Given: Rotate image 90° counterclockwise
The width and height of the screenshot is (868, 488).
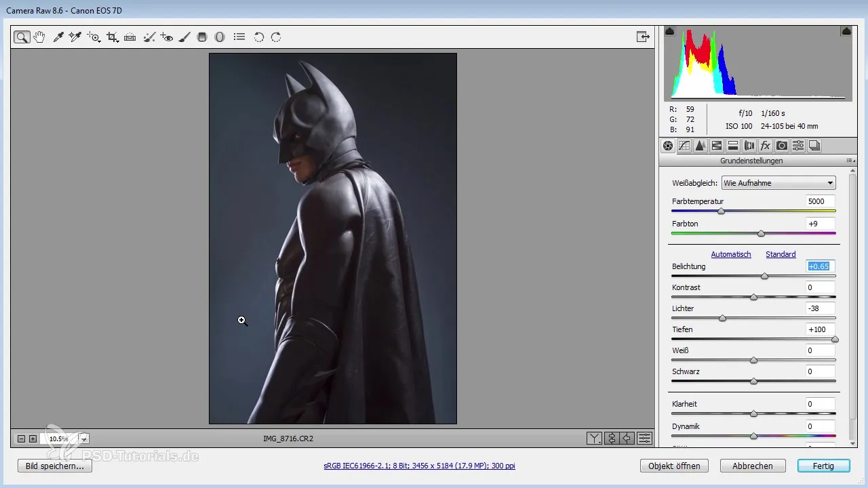Looking at the screenshot, I should [x=259, y=37].
